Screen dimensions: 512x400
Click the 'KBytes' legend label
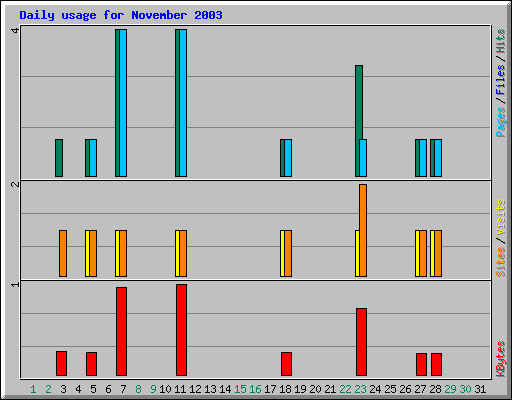501,359
